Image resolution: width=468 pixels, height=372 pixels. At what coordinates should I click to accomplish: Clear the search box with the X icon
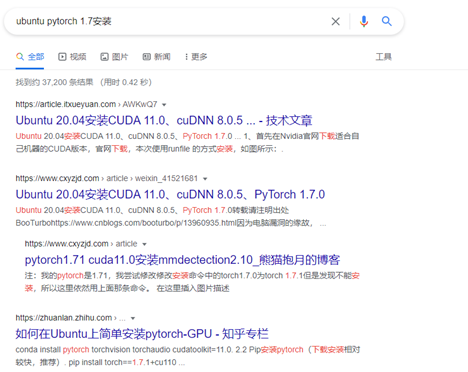tap(335, 22)
